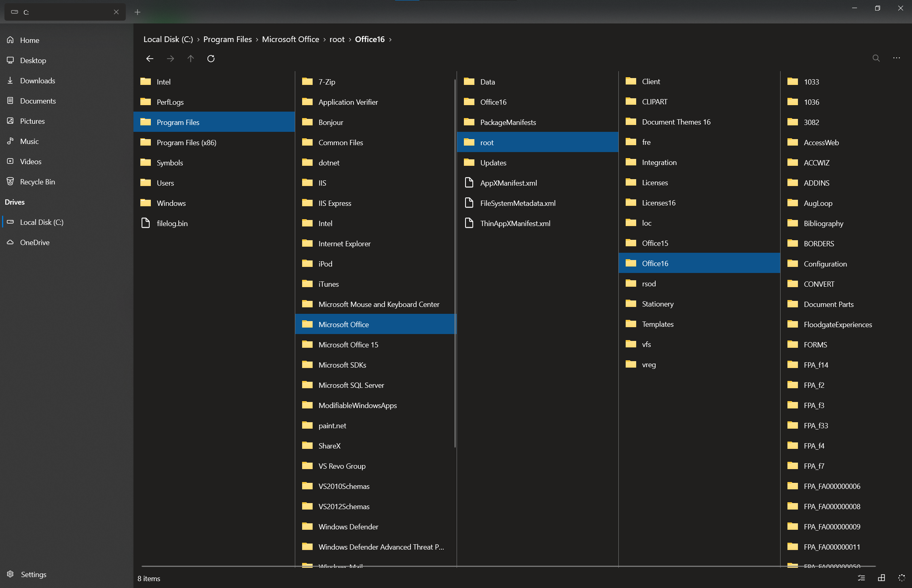Expand chevron after Microsoft Office breadcrumb
The image size is (912, 588).
pos(324,40)
